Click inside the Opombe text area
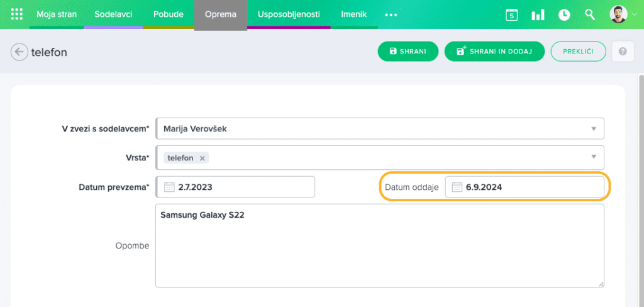Image resolution: width=644 pixels, height=307 pixels. tap(379, 252)
